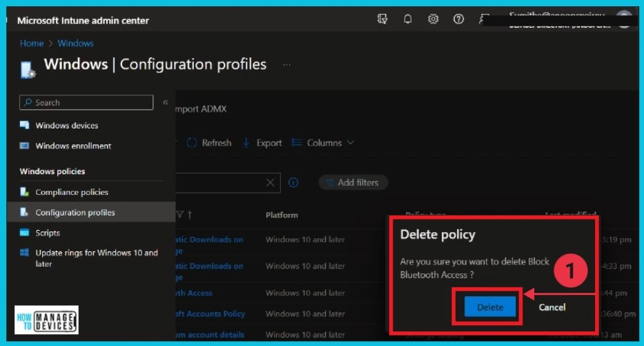Click the Compliance policies icon
This screenshot has width=644, height=346.
click(25, 191)
